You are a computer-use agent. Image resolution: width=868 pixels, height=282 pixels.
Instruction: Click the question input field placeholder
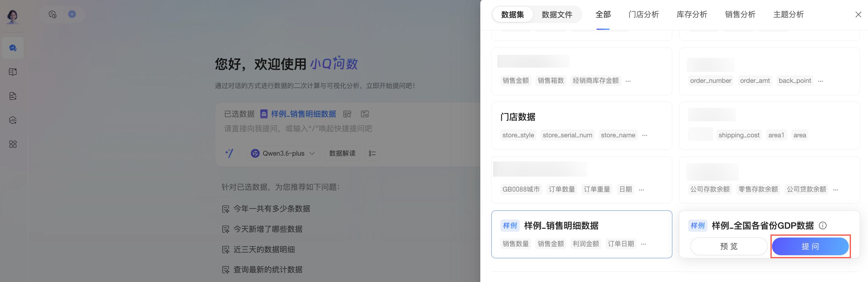click(x=298, y=129)
